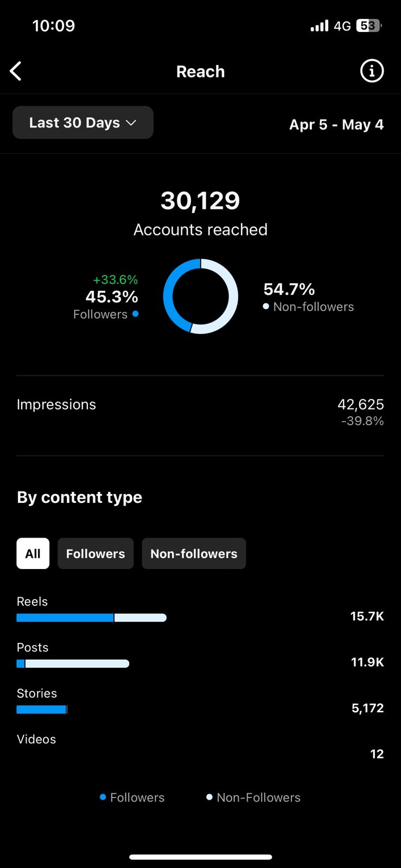Tap the cellular signal bars icon
This screenshot has width=401, height=868.
point(319,25)
